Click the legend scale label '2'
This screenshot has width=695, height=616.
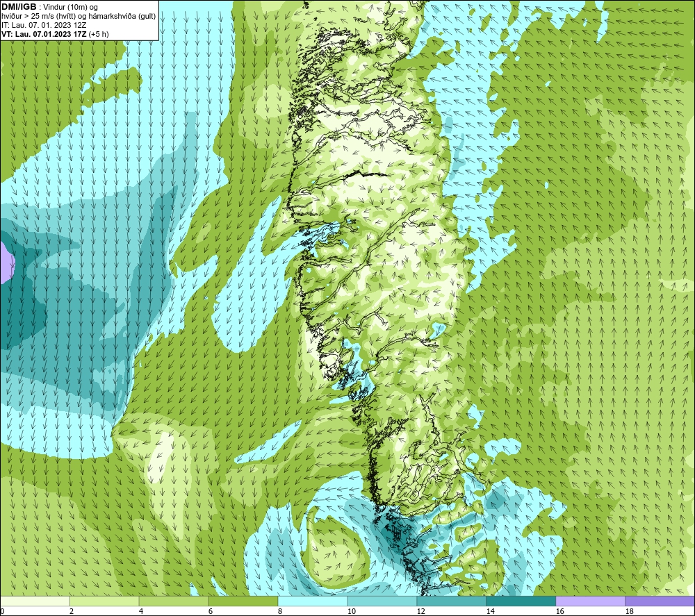(72, 612)
